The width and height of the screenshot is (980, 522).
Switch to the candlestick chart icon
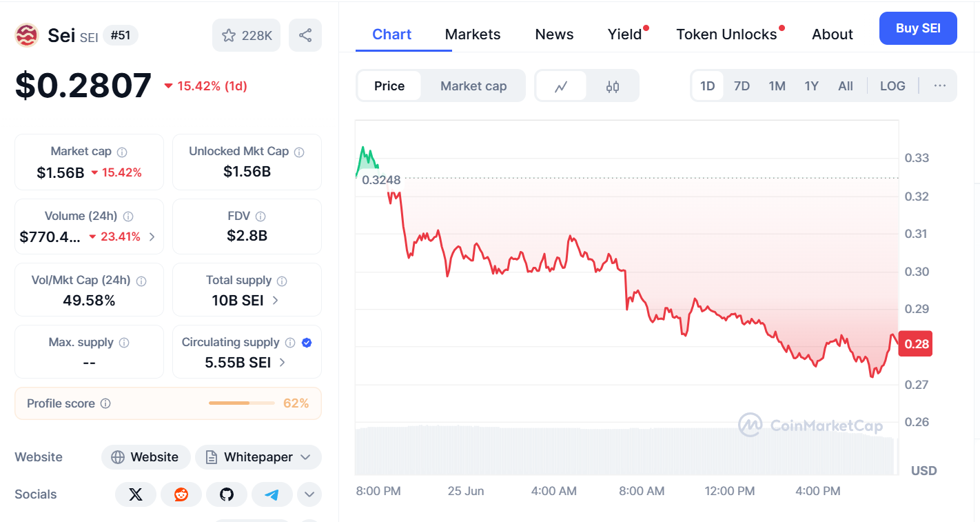(613, 86)
